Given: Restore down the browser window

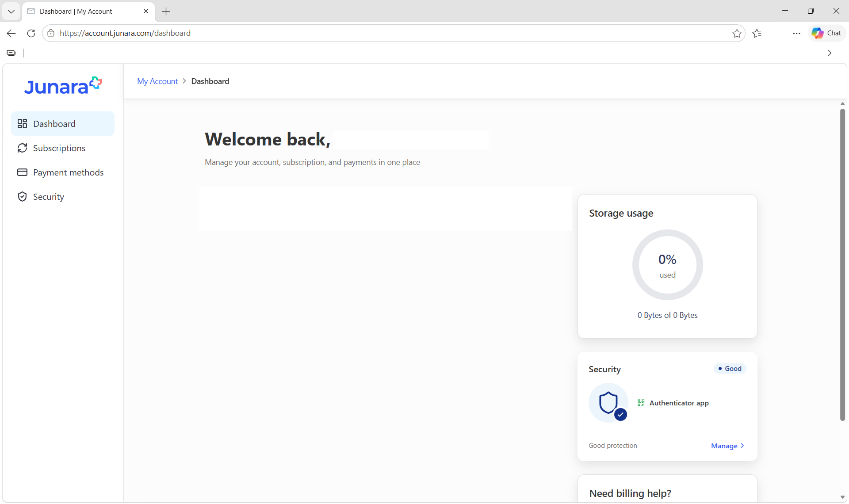Looking at the screenshot, I should click(811, 11).
